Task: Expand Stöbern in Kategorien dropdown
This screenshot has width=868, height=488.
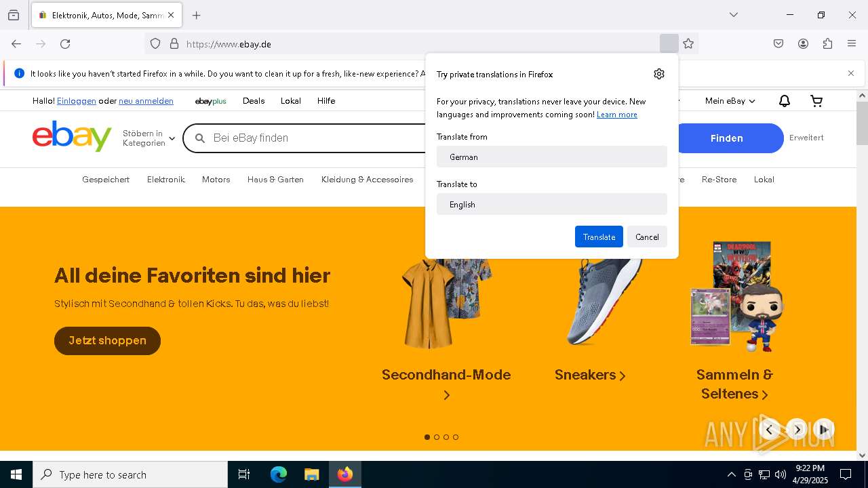Action: [x=149, y=138]
